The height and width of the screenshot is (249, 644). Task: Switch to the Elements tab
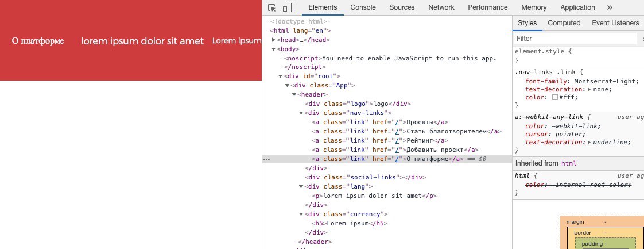coord(323,7)
